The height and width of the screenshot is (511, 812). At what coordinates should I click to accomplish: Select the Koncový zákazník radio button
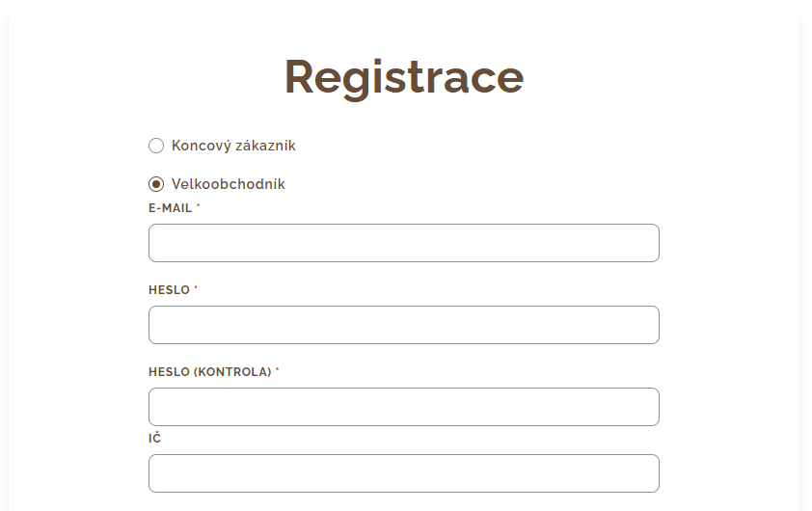pyautogui.click(x=156, y=147)
